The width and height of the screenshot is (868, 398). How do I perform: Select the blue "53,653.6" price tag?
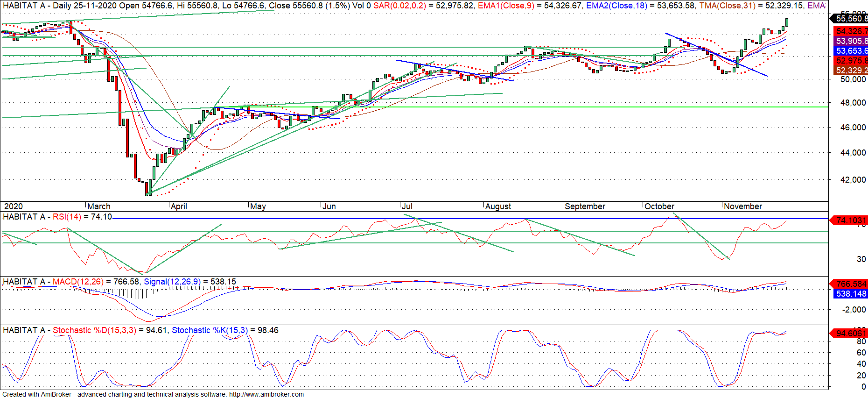pos(850,51)
